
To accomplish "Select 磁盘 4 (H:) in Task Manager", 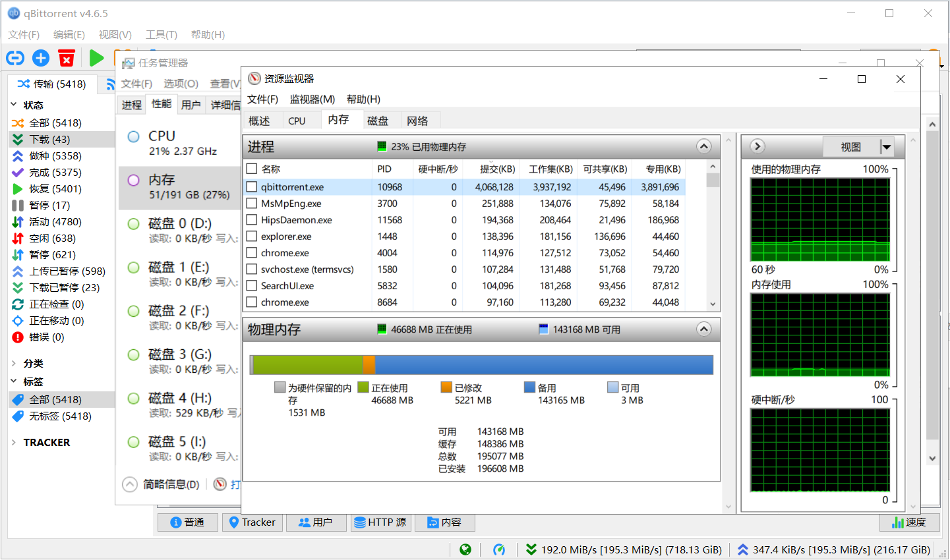I will pyautogui.click(x=179, y=405).
